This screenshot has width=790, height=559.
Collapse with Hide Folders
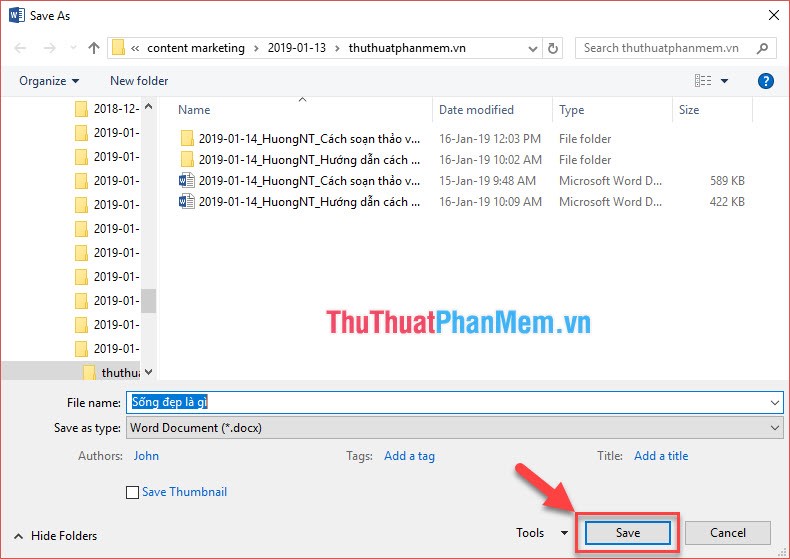[x=55, y=536]
